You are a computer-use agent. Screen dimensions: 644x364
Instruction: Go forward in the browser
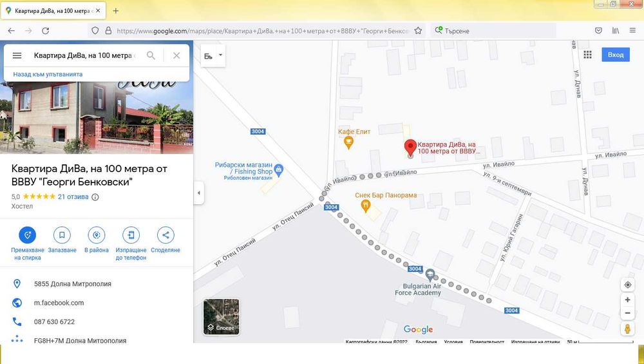(28, 31)
